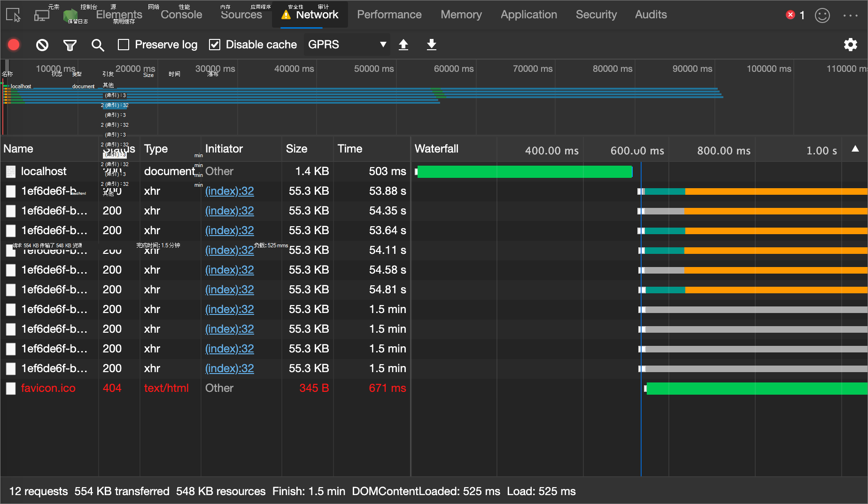Toggle the device emulation icon
868x504 pixels.
42,15
